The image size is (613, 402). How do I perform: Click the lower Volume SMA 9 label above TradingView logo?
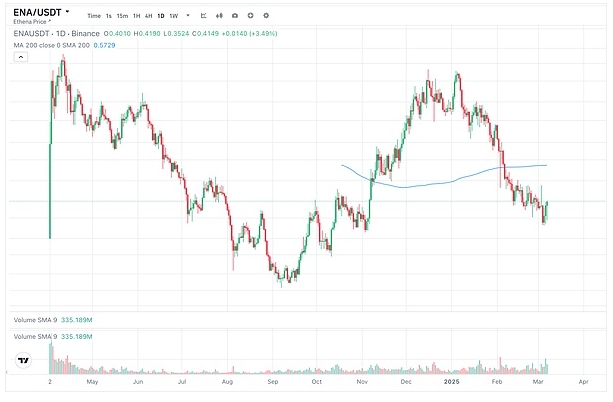35,337
